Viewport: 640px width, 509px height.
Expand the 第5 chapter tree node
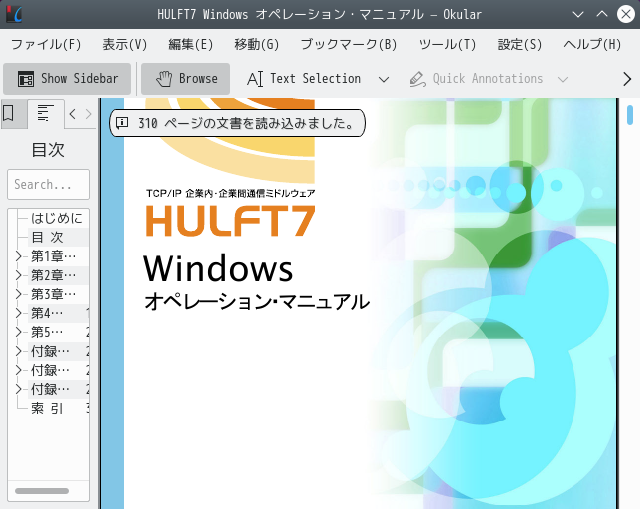click(18, 332)
